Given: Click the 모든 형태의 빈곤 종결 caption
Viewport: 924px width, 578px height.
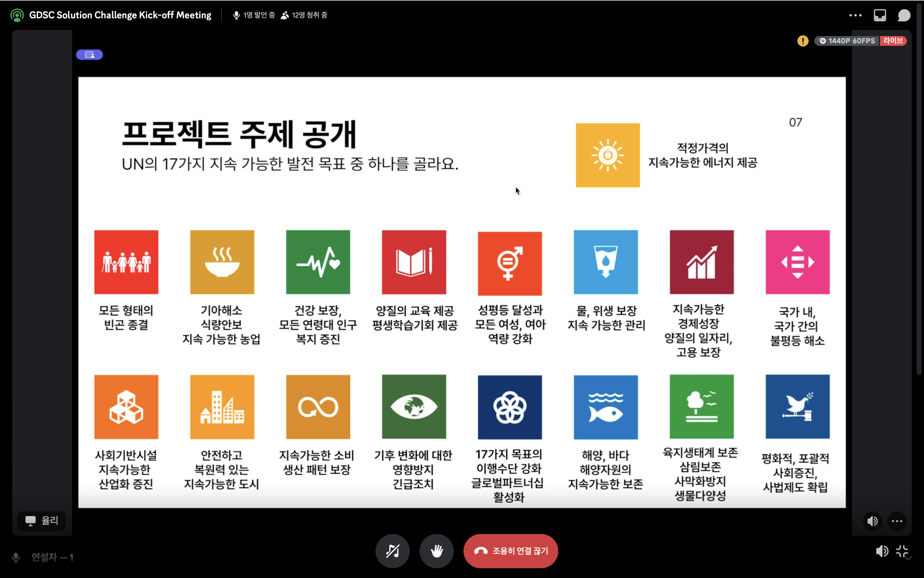Looking at the screenshot, I should click(x=126, y=317).
